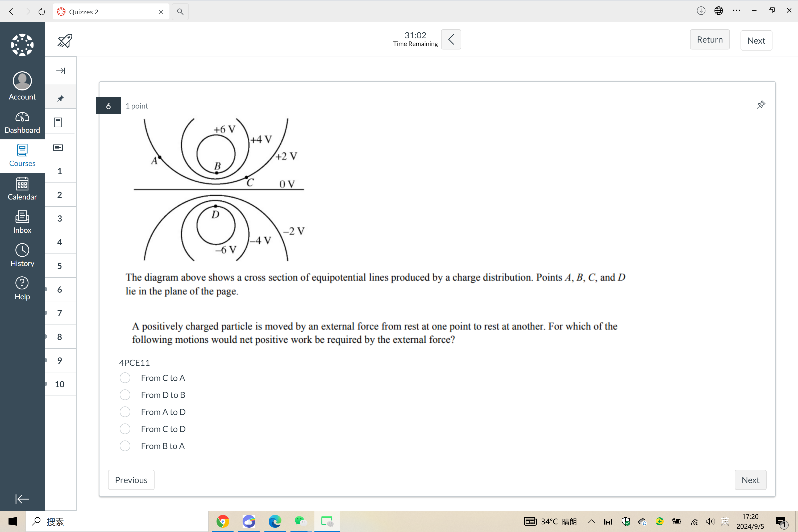This screenshot has height=532, width=798.
Task: Select answer From C to A
Action: click(125, 378)
